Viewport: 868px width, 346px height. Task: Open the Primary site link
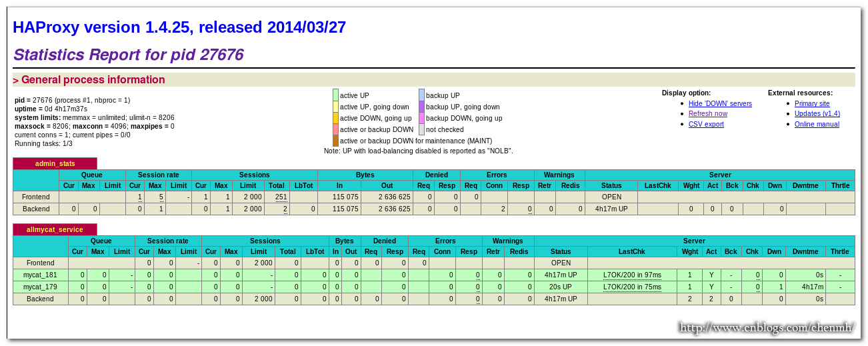coord(812,103)
